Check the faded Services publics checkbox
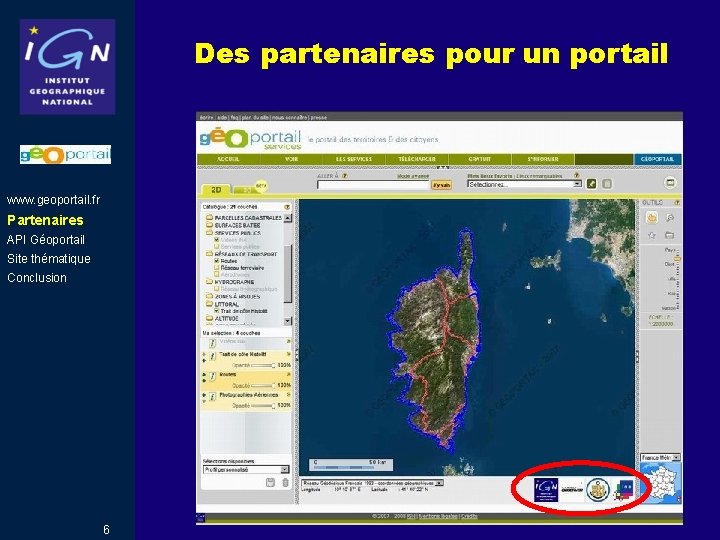The image size is (720, 540). (x=217, y=247)
